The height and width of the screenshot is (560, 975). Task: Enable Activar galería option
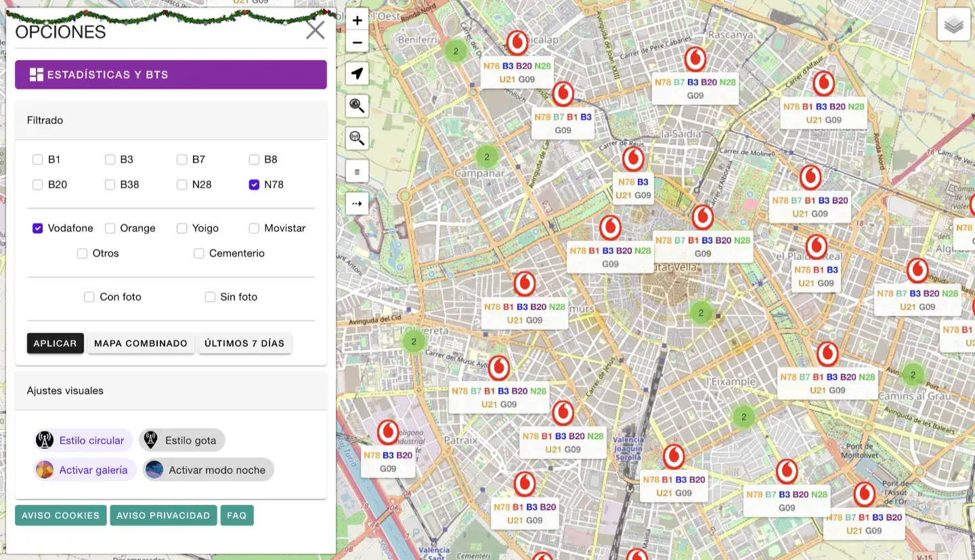(x=85, y=470)
